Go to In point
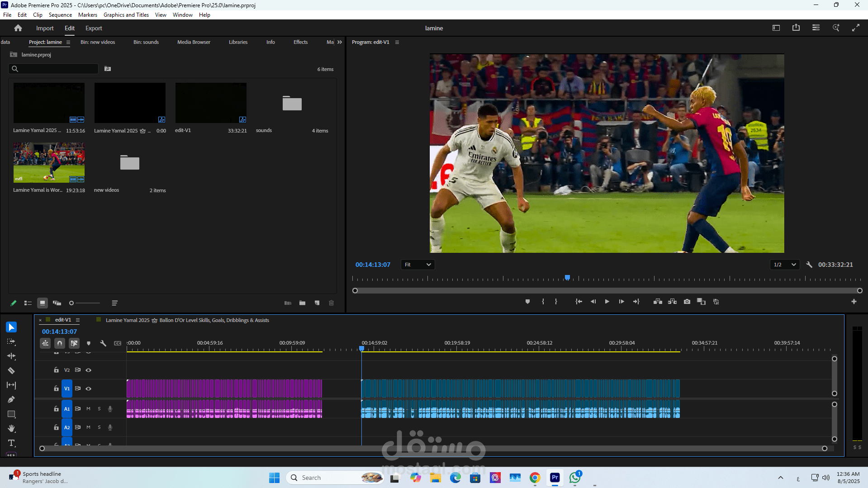 coord(579,302)
